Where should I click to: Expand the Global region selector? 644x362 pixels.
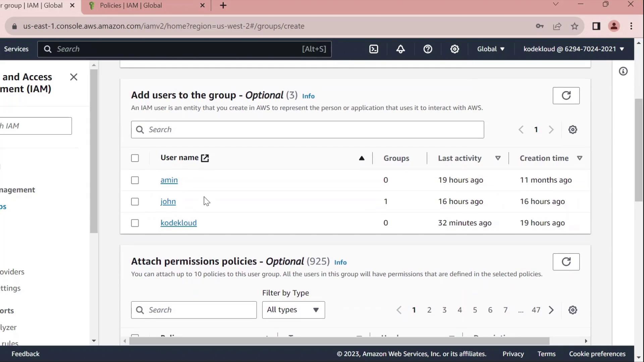[491, 49]
